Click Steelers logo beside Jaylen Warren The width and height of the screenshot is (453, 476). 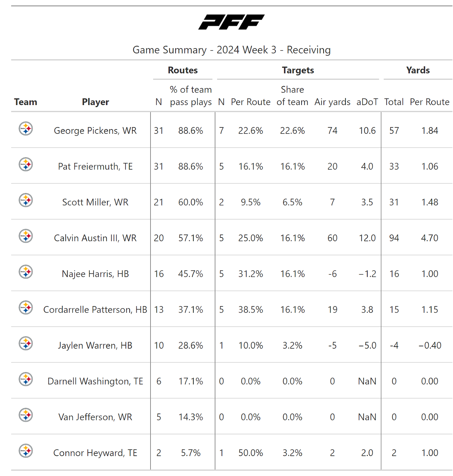tap(26, 344)
